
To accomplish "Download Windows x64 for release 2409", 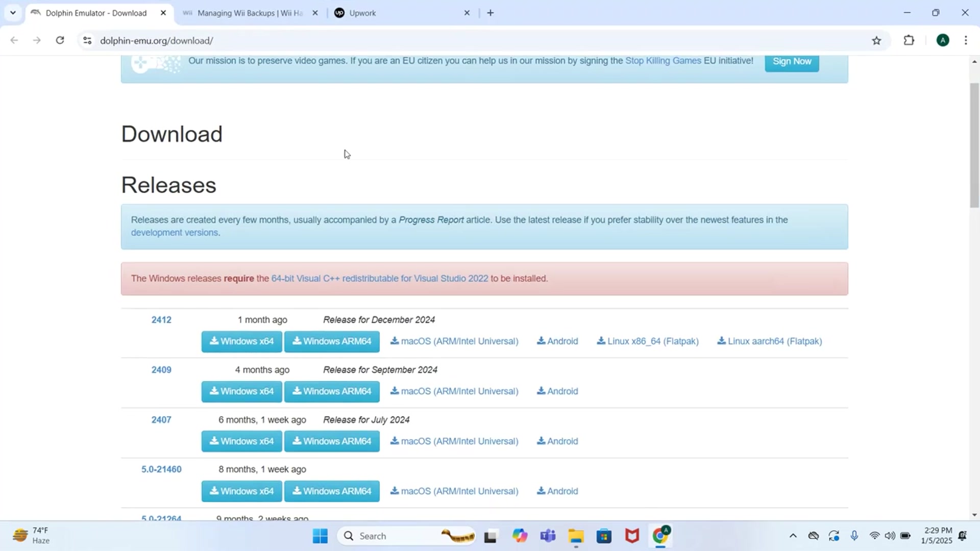I will tap(241, 391).
